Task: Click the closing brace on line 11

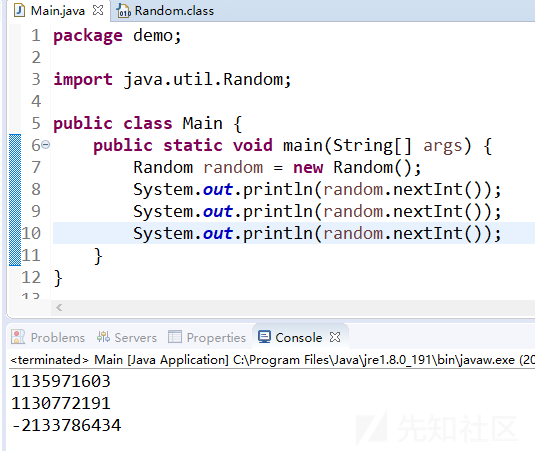Action: pyautogui.click(x=98, y=256)
